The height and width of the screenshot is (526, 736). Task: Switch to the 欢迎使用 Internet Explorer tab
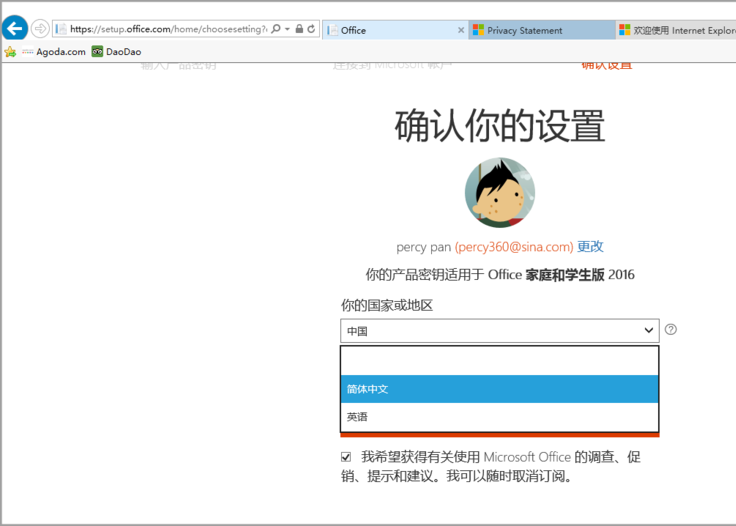[676, 30]
